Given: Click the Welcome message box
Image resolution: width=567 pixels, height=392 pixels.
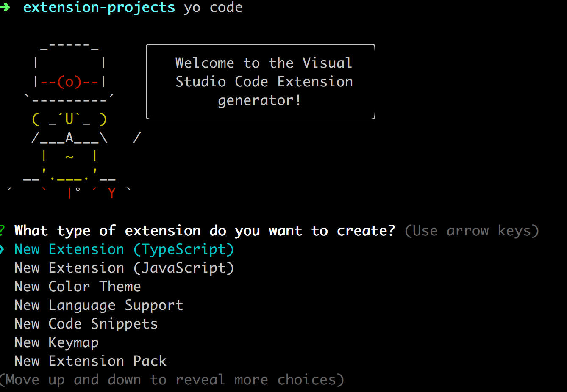Looking at the screenshot, I should (x=261, y=82).
